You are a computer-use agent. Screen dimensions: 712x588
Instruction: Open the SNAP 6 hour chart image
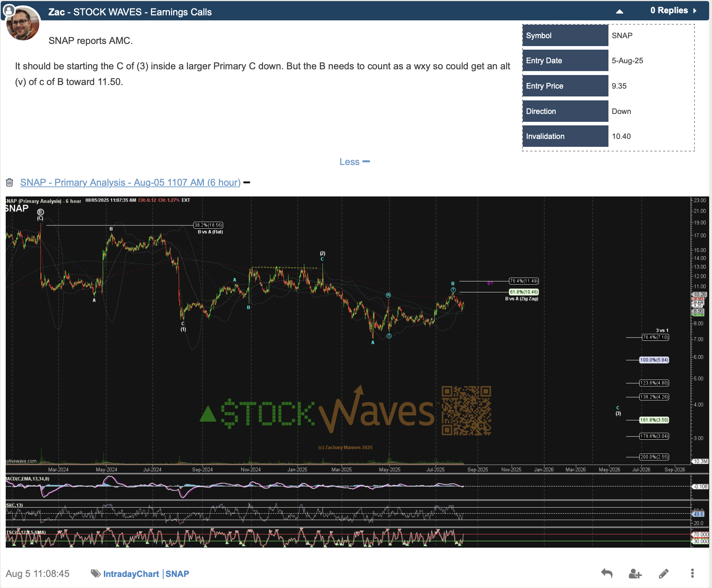357,372
